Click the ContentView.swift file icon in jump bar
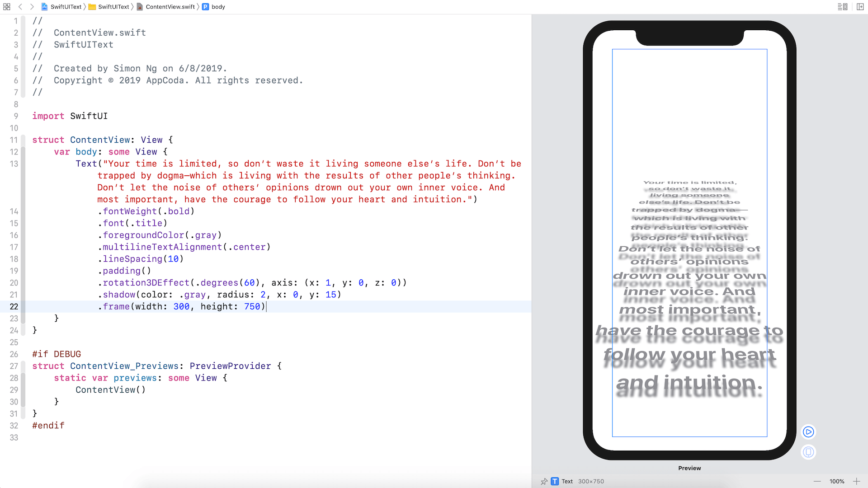Screen dimensions: 868x488 tap(140, 7)
